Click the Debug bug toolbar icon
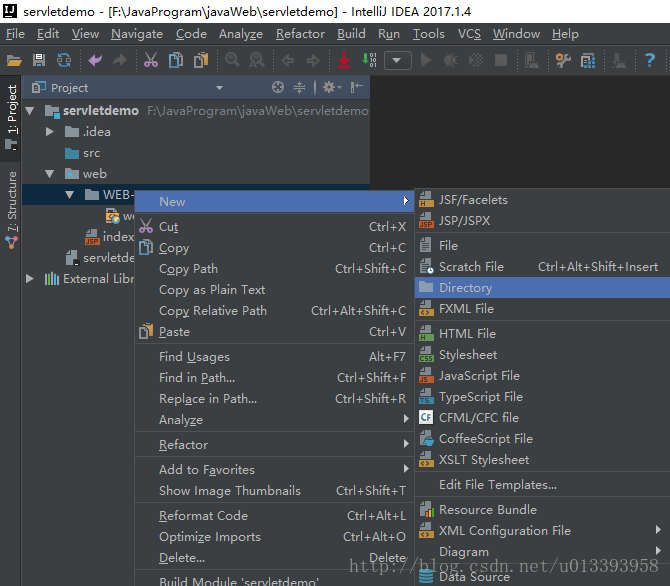 [450, 60]
